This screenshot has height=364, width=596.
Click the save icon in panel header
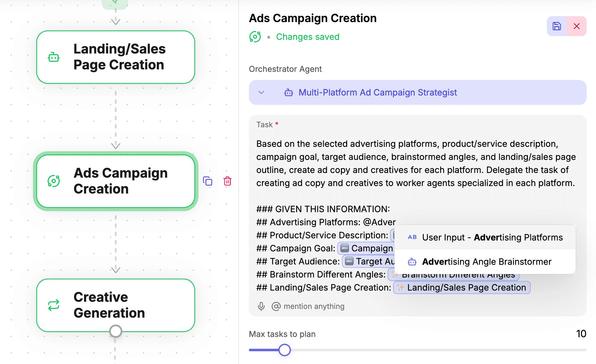pyautogui.click(x=557, y=26)
